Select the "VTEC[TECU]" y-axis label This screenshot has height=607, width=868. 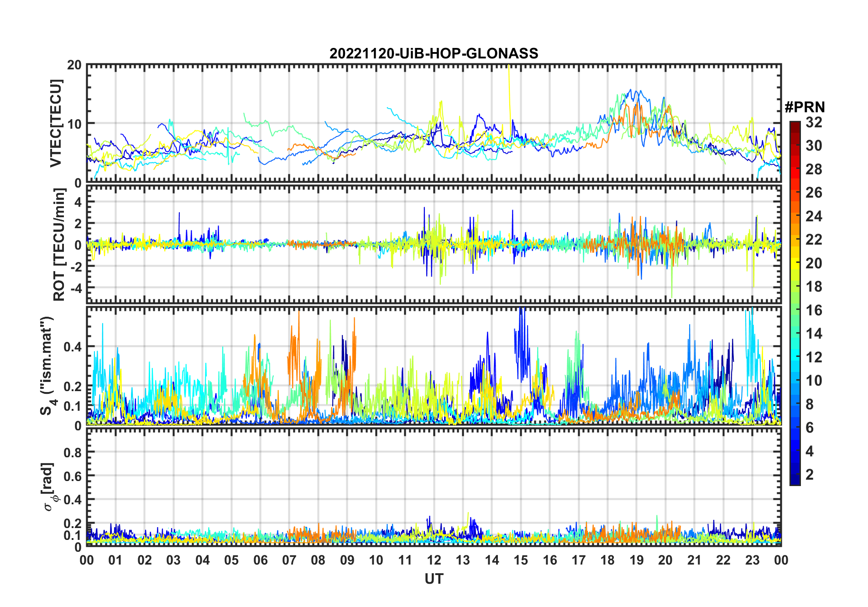pos(56,123)
